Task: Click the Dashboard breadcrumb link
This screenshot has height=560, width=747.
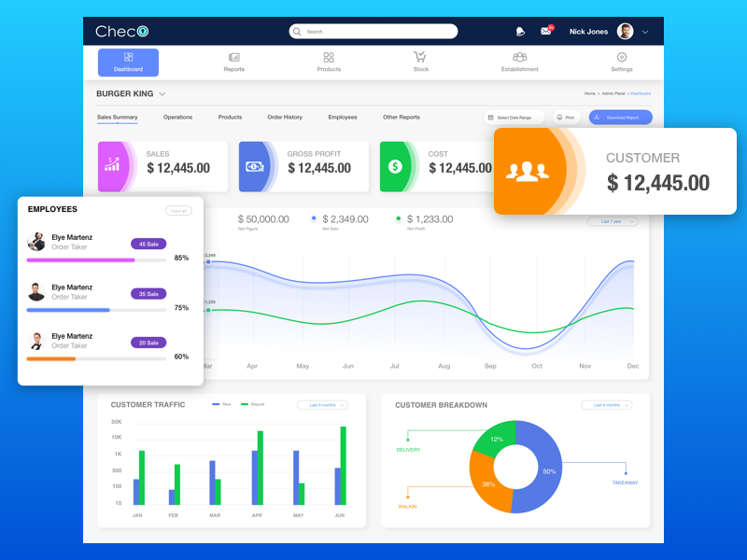Action: tap(641, 93)
